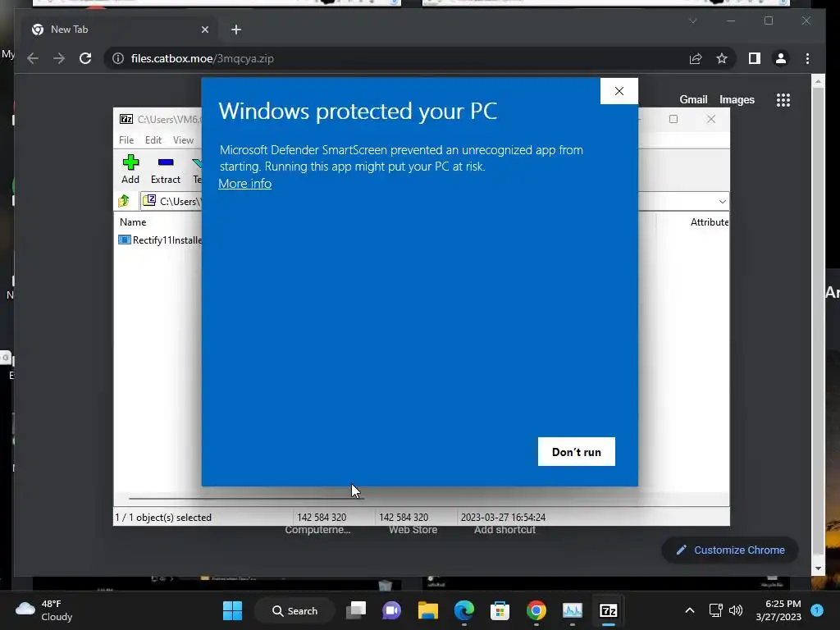Open the performance monitor taskbar icon
The width and height of the screenshot is (840, 630).
[572, 610]
